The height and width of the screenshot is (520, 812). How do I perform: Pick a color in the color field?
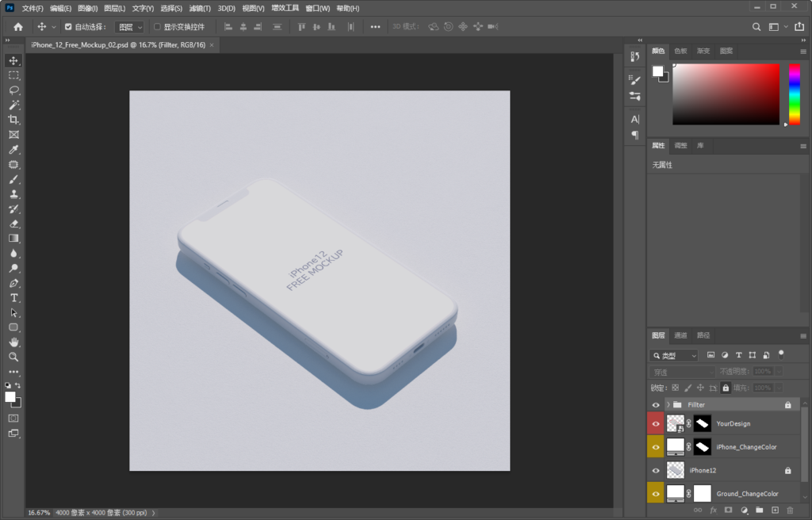(x=726, y=94)
